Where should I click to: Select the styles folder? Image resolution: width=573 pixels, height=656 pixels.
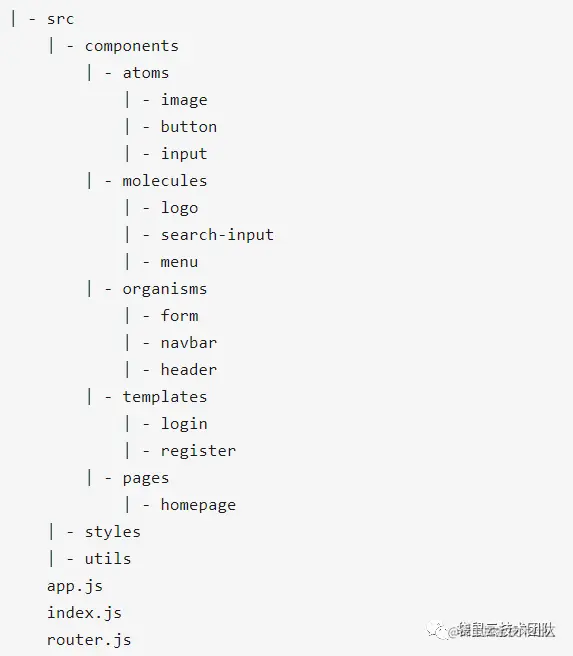click(113, 532)
